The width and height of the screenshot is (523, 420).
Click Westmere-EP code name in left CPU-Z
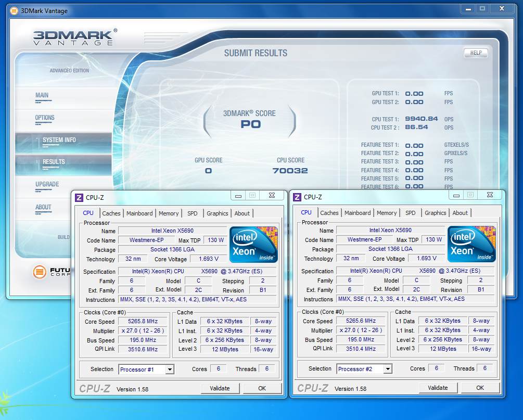coord(146,240)
